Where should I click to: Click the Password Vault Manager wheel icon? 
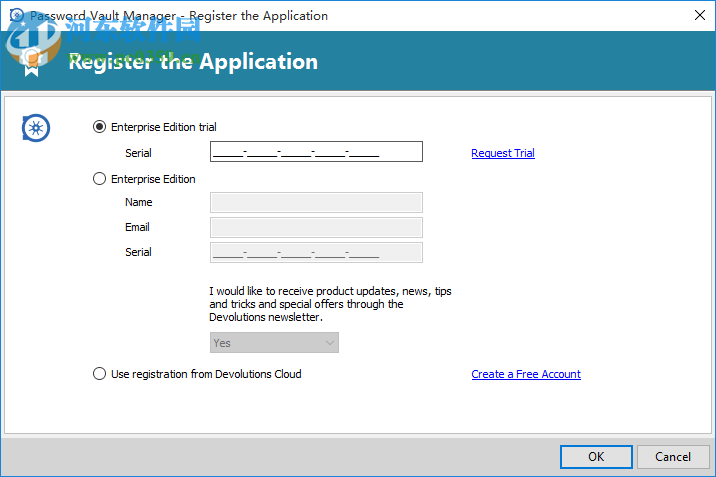36,128
